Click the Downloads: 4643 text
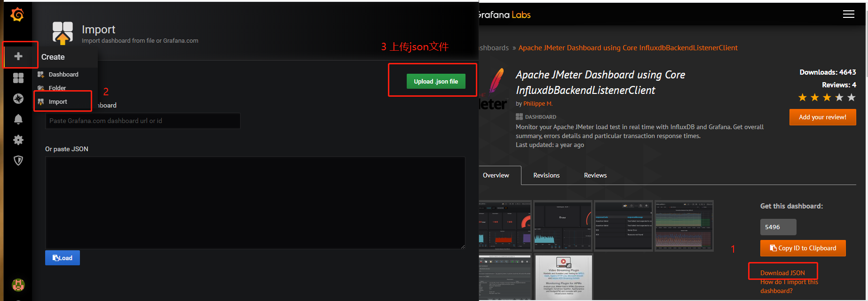868x301 pixels. [828, 72]
